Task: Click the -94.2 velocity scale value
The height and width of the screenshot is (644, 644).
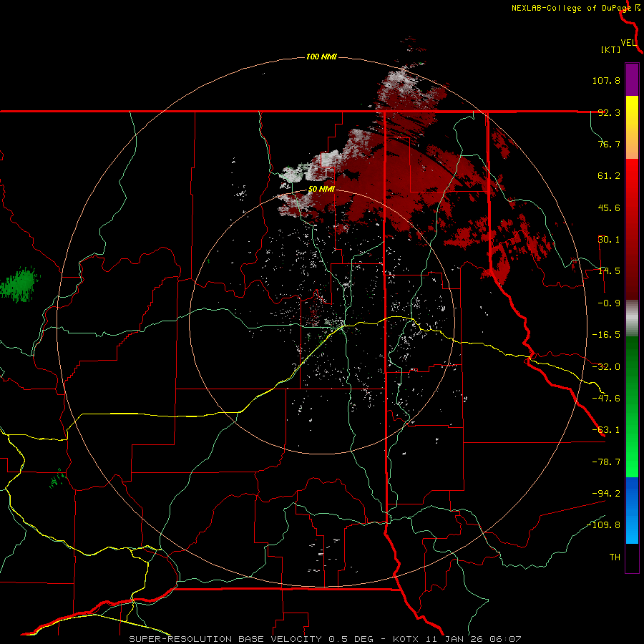Action: click(606, 494)
